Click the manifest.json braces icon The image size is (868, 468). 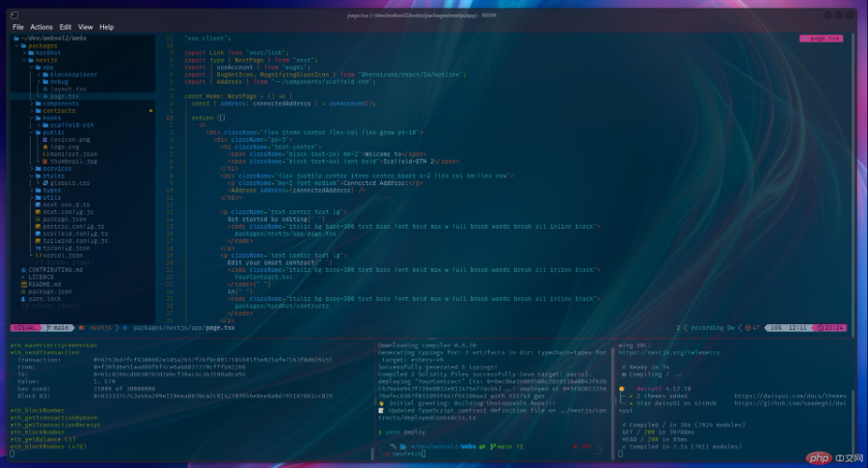point(45,154)
